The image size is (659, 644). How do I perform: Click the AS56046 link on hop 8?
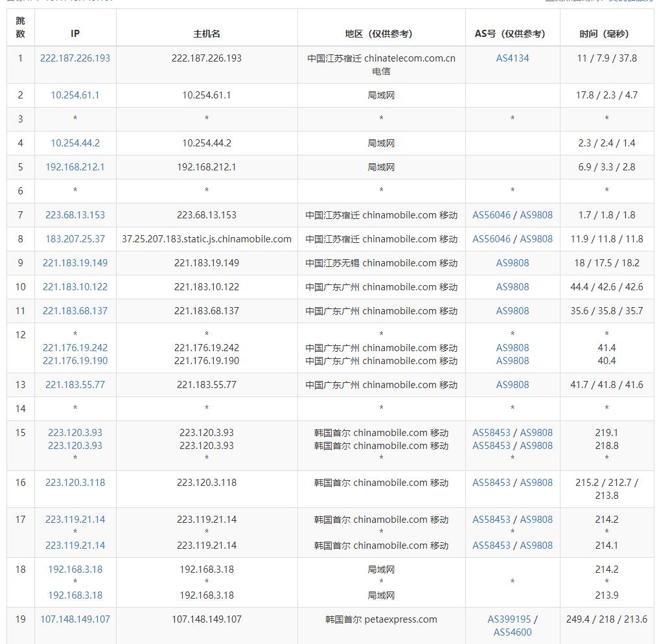click(x=489, y=238)
